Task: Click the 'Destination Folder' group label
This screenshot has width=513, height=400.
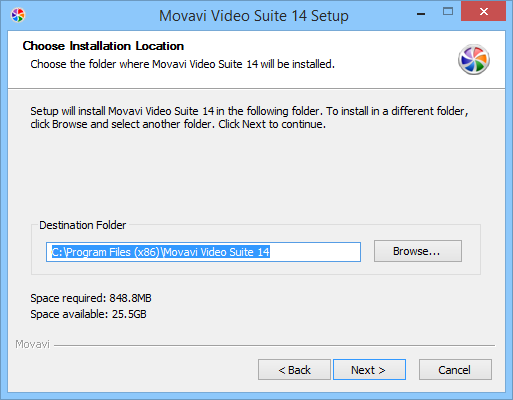Action: [83, 225]
